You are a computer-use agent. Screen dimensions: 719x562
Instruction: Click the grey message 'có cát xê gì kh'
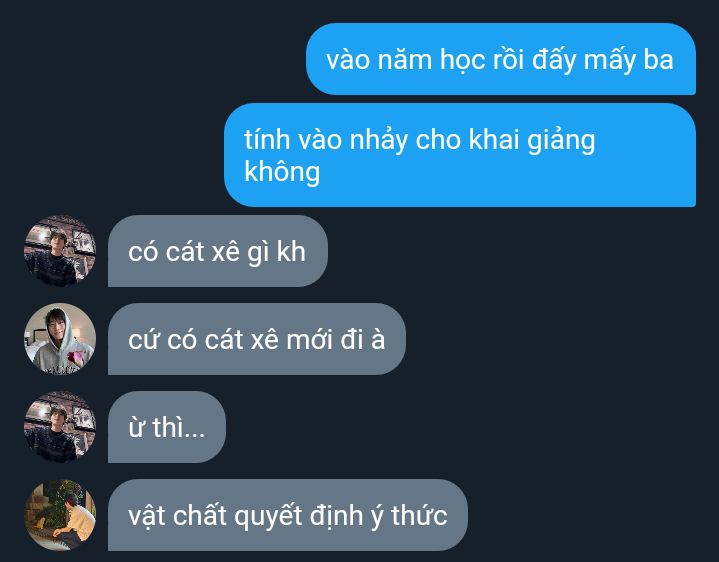click(x=218, y=251)
